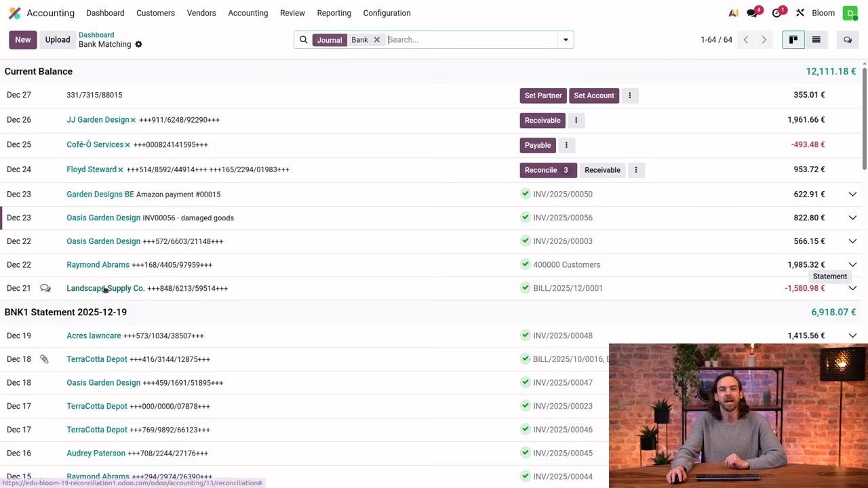Open the Accounting menu item
868x488 pixels.
(248, 13)
